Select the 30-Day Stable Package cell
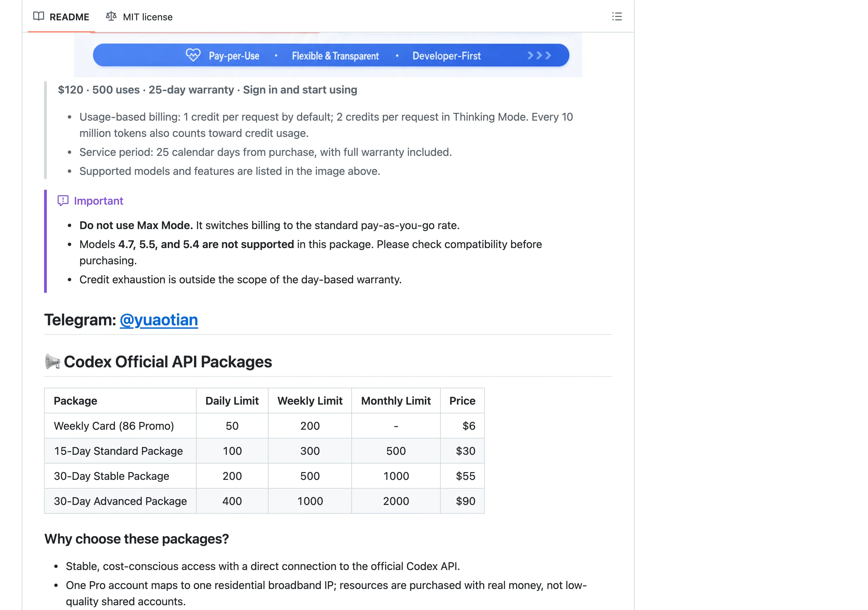Image resolution: width=868 pixels, height=610 pixels. [x=120, y=476]
